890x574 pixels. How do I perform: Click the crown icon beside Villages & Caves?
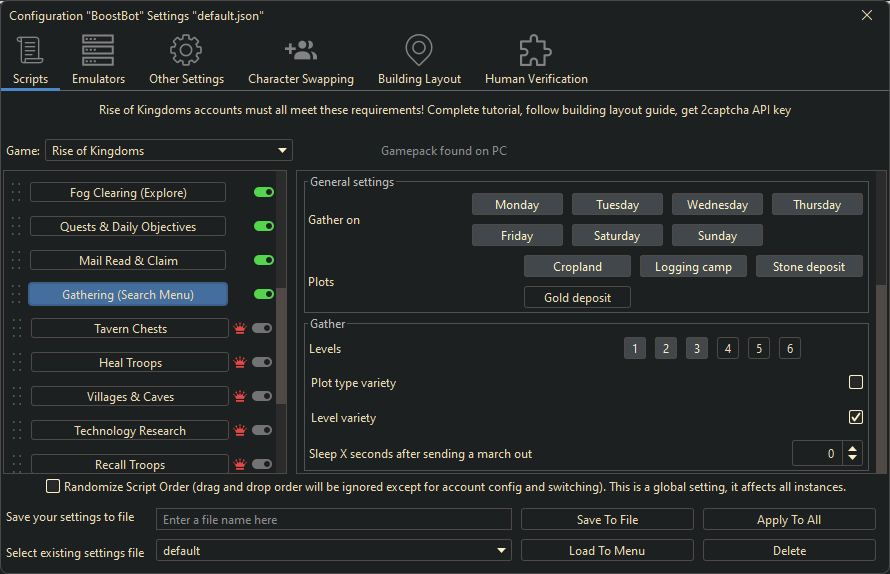point(240,396)
